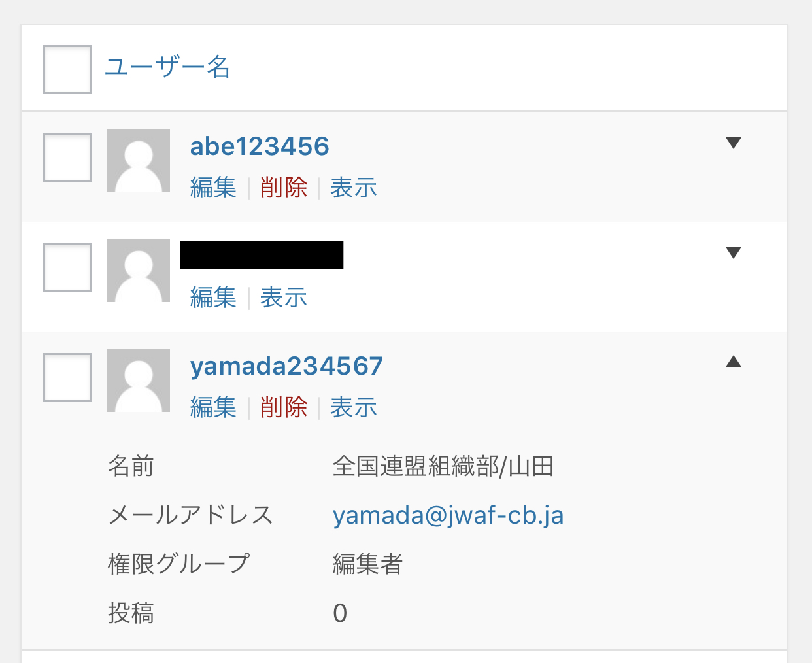Expand details for the redacted user row
This screenshot has height=663, width=812.
point(734,253)
